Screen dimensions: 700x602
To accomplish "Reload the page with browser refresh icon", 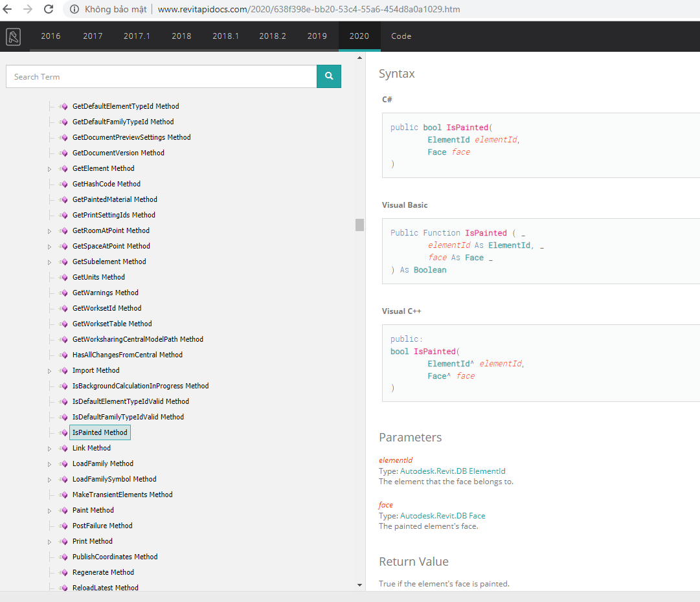I will coord(49,10).
